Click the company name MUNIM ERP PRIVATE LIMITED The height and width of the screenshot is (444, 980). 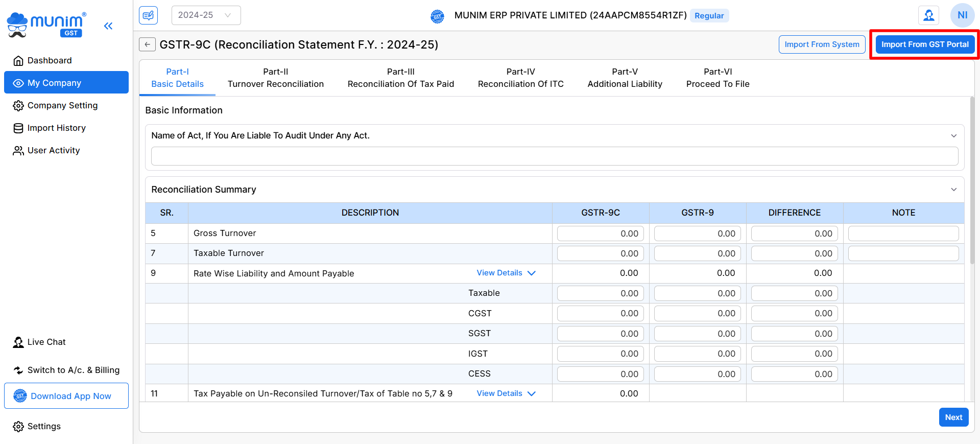(x=570, y=15)
